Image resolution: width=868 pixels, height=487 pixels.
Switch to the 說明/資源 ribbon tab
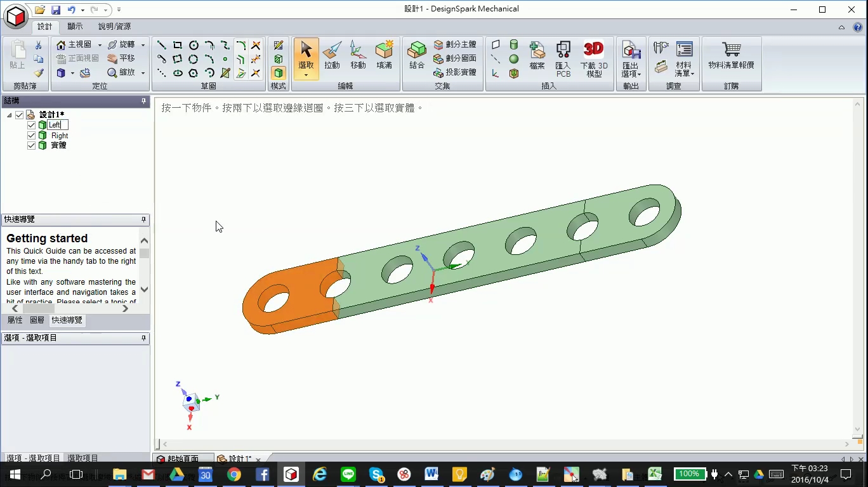114,27
